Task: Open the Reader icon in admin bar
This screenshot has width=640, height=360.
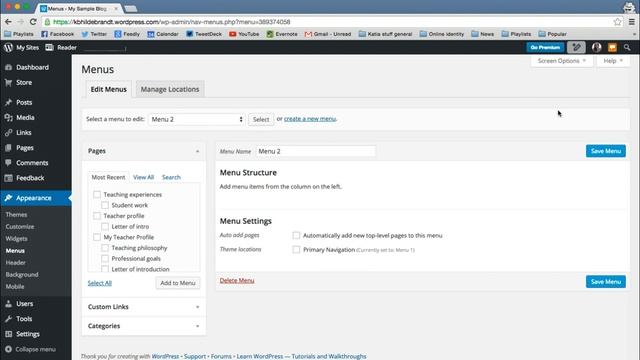Action: point(49,47)
